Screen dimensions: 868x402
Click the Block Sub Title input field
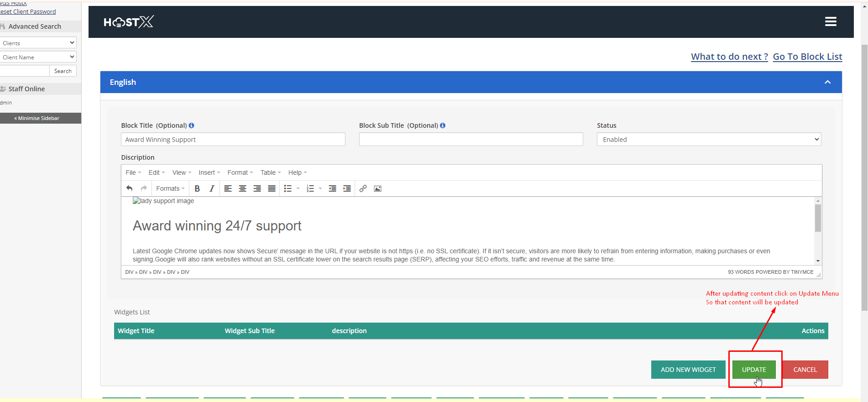(x=471, y=140)
